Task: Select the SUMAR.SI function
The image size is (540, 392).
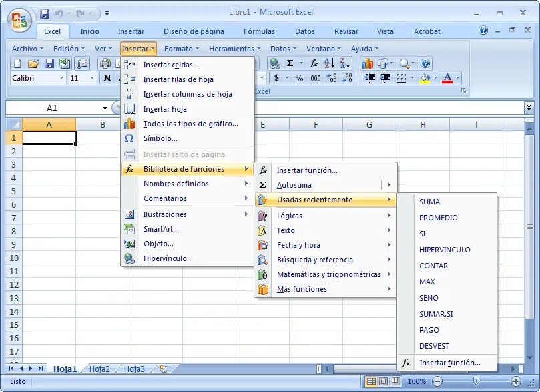Action: pyautogui.click(x=447, y=314)
